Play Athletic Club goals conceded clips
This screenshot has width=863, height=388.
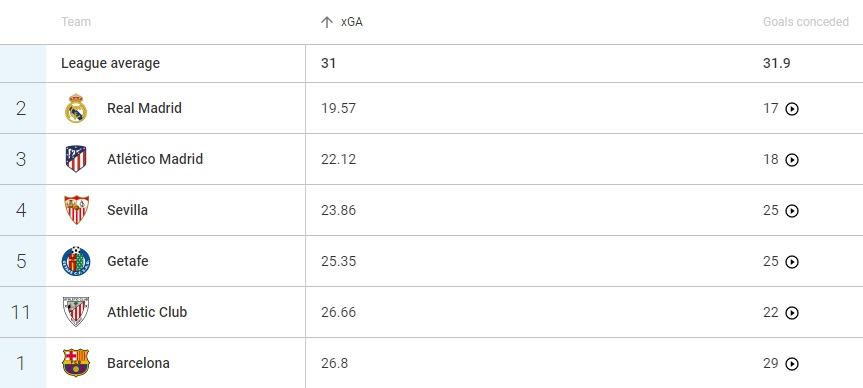[x=791, y=313]
